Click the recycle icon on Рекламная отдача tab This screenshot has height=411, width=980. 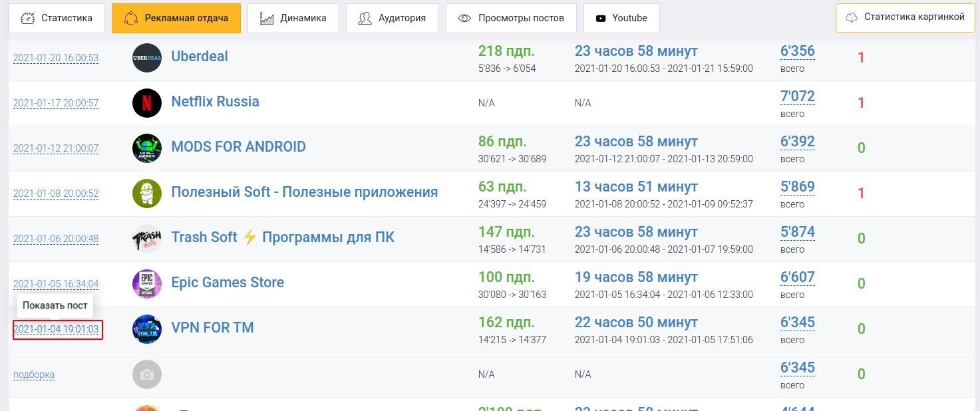131,18
